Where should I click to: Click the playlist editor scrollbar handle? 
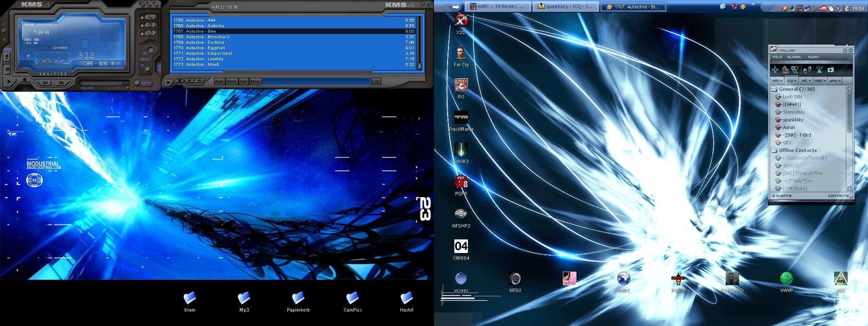[x=420, y=66]
